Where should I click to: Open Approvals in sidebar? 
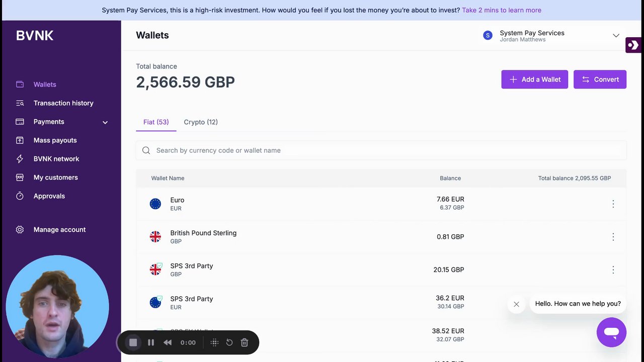(x=49, y=196)
